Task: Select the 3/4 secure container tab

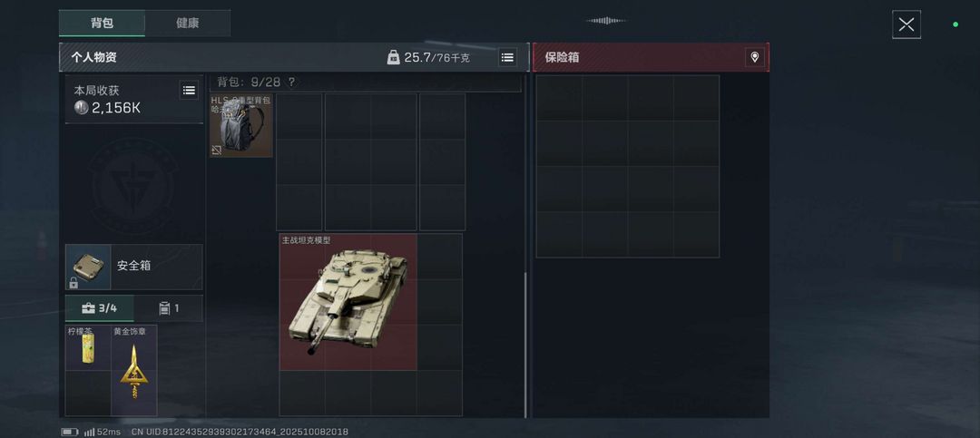Action: coord(100,308)
